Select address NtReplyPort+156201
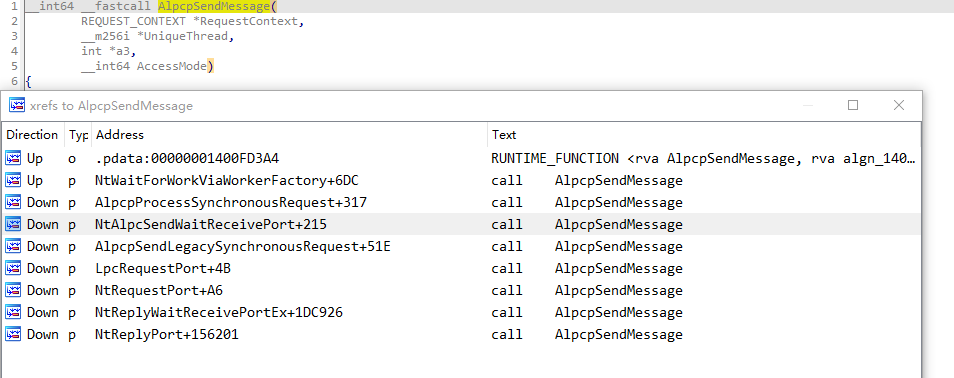Image resolution: width=954 pixels, height=378 pixels. (167, 334)
